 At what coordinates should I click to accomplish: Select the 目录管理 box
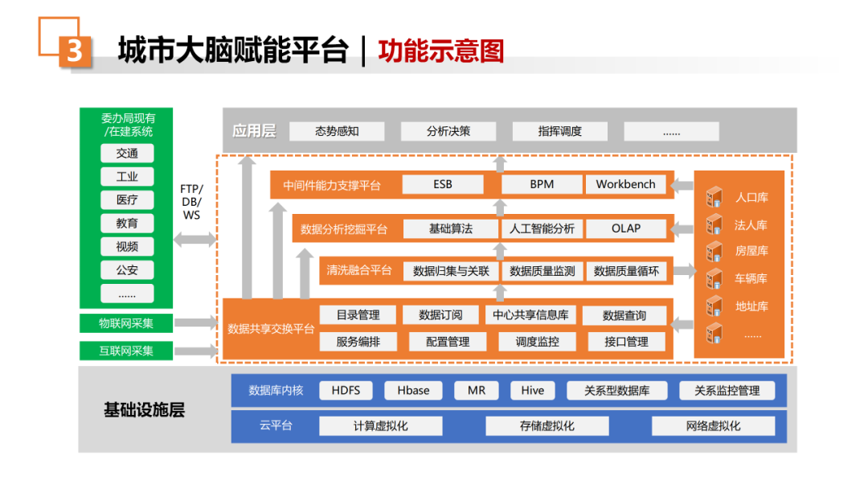point(358,315)
